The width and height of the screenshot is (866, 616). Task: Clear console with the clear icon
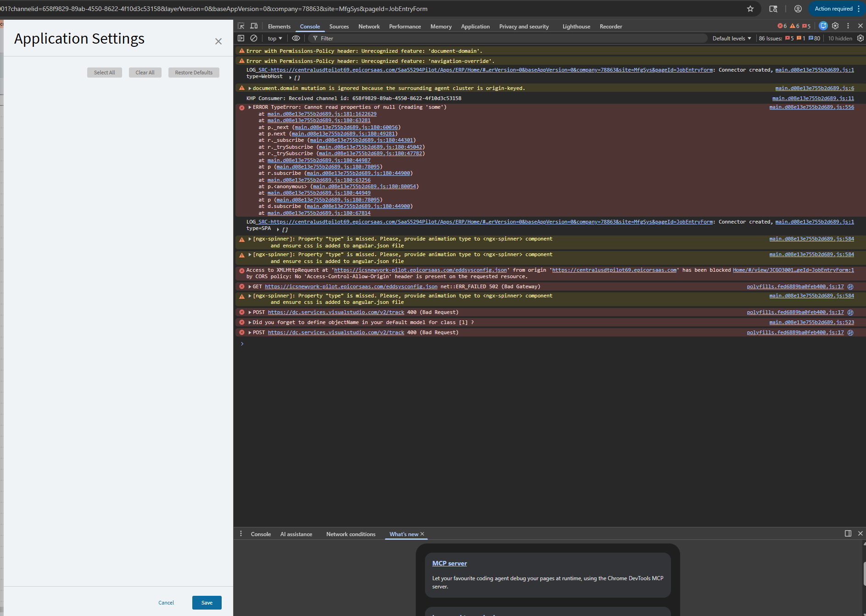click(x=254, y=38)
